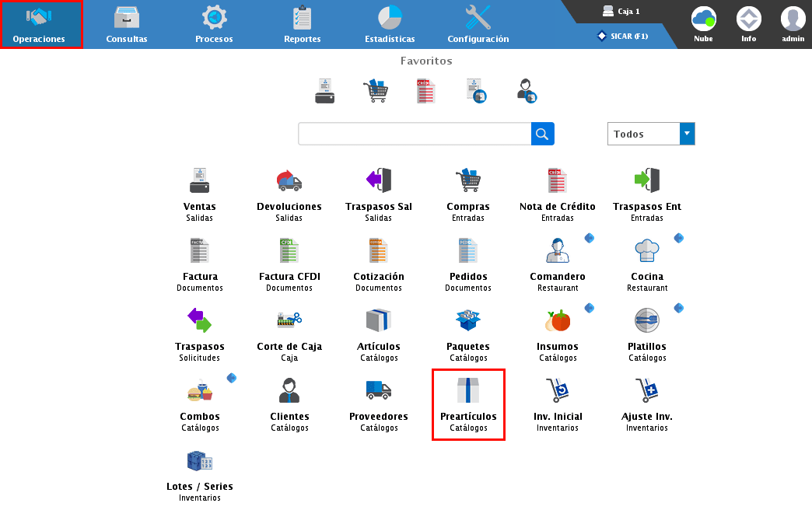
Task: Open Corte de Caja module
Action: (x=289, y=322)
